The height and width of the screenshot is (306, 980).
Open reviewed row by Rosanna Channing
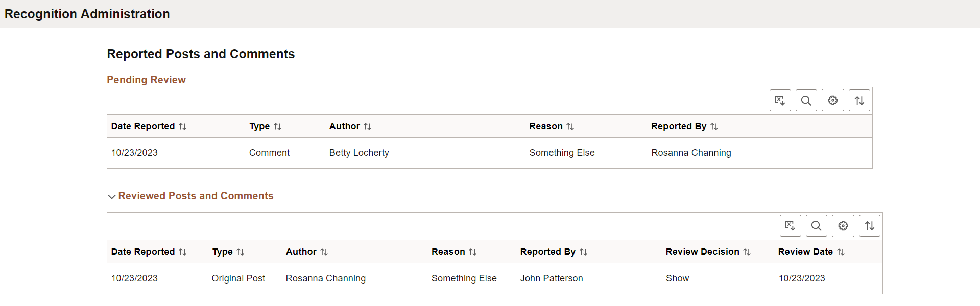pyautogui.click(x=494, y=278)
